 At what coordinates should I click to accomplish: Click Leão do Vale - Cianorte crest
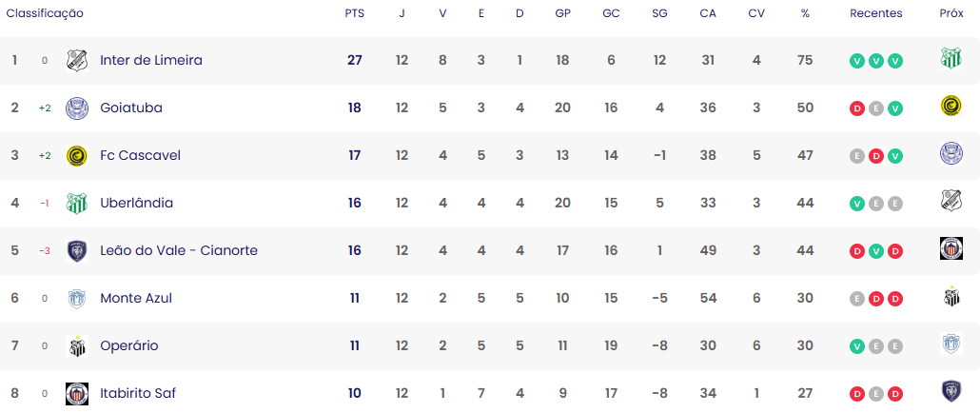click(77, 250)
